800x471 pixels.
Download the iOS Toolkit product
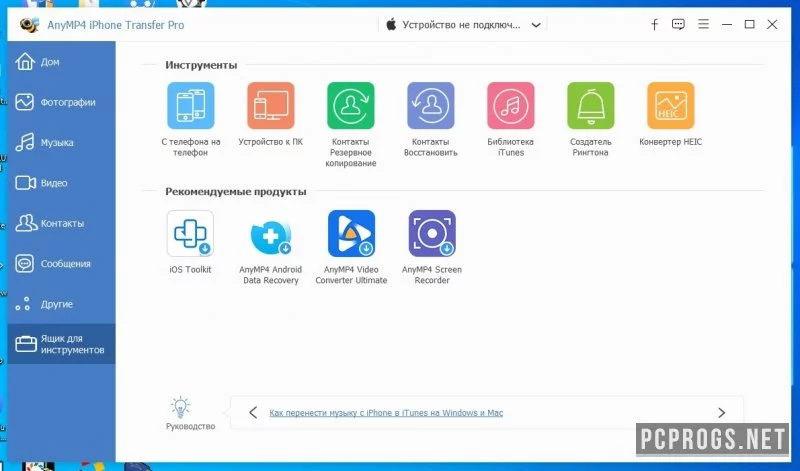pyautogui.click(x=190, y=233)
